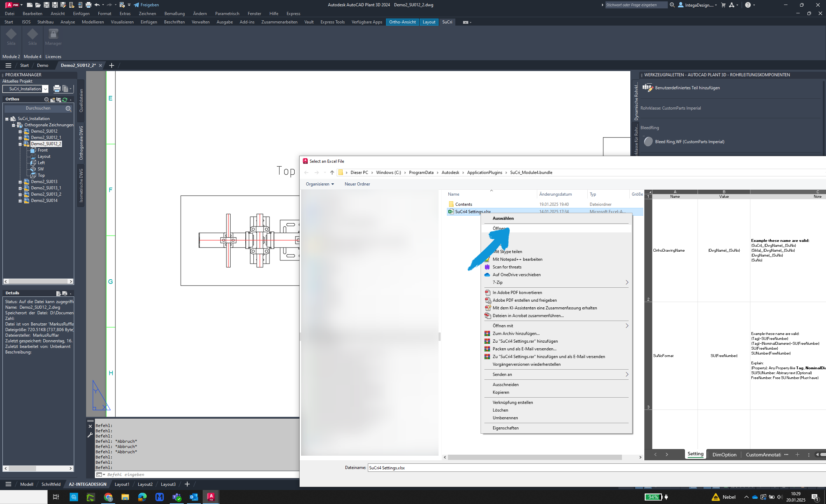
Task: Expand the Demo2_SU012 tree node
Action: coord(20,132)
